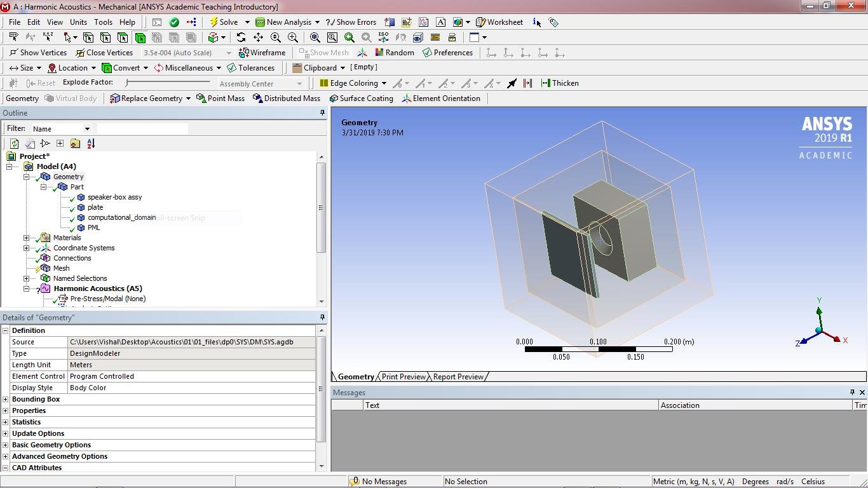Expand the Bounding Box section
Screen dimensions: 868x488
(6, 399)
